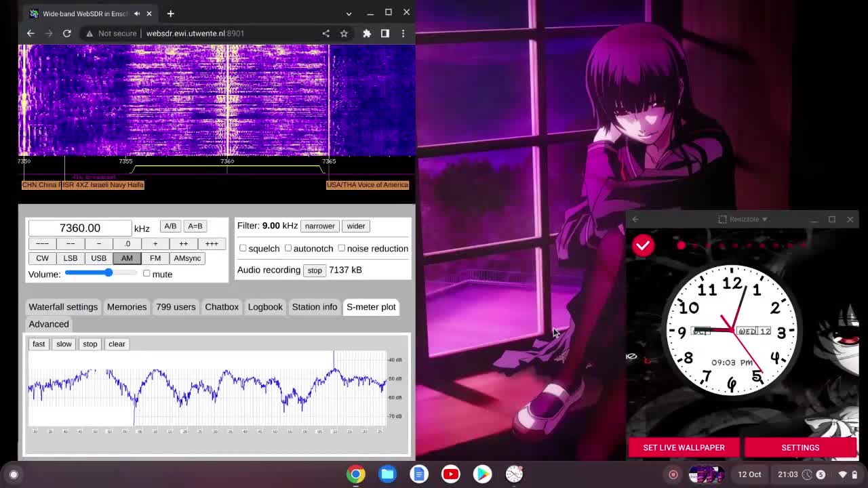Tune up one step with single plus
This screenshot has width=868, height=488.
point(155,243)
